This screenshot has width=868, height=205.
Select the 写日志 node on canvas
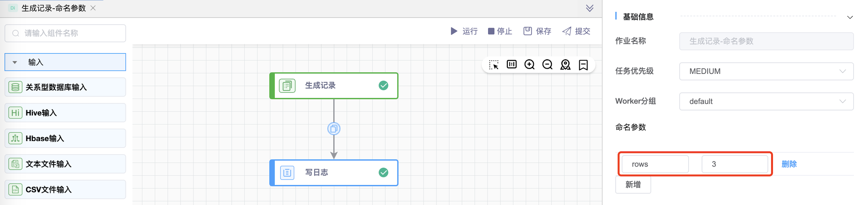[334, 173]
